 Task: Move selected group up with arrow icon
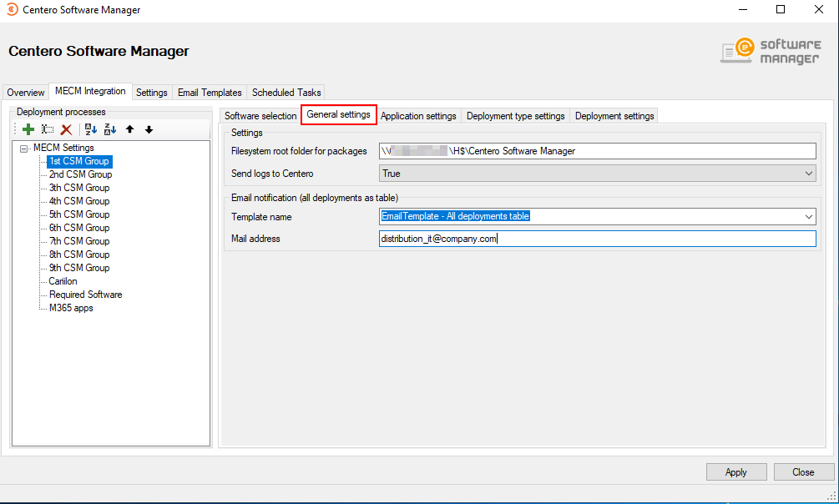(x=129, y=129)
